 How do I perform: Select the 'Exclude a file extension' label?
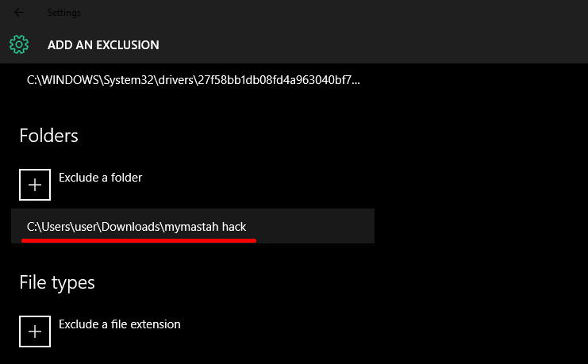(119, 324)
